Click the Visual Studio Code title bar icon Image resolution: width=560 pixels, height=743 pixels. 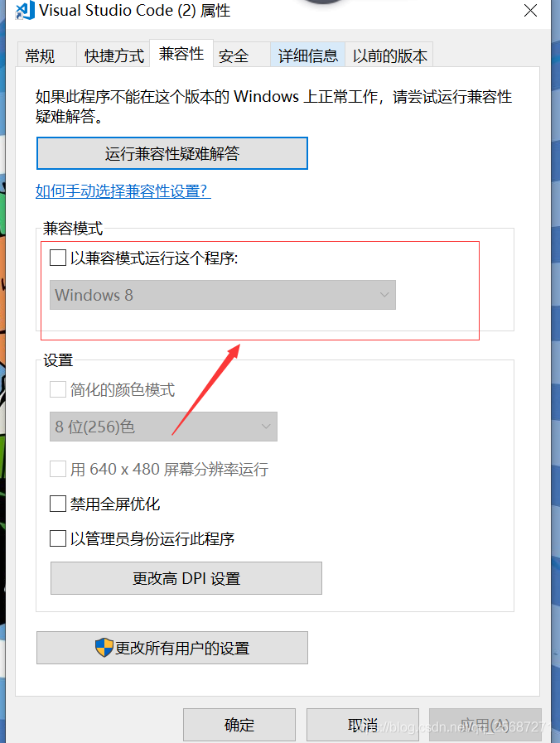click(x=25, y=11)
